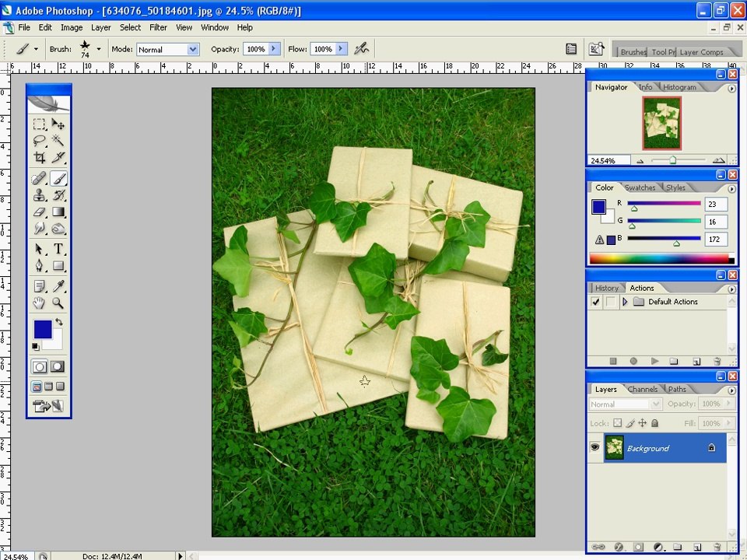This screenshot has width=747, height=560.
Task: Switch to Standard Screen Mode
Action: tap(37, 387)
